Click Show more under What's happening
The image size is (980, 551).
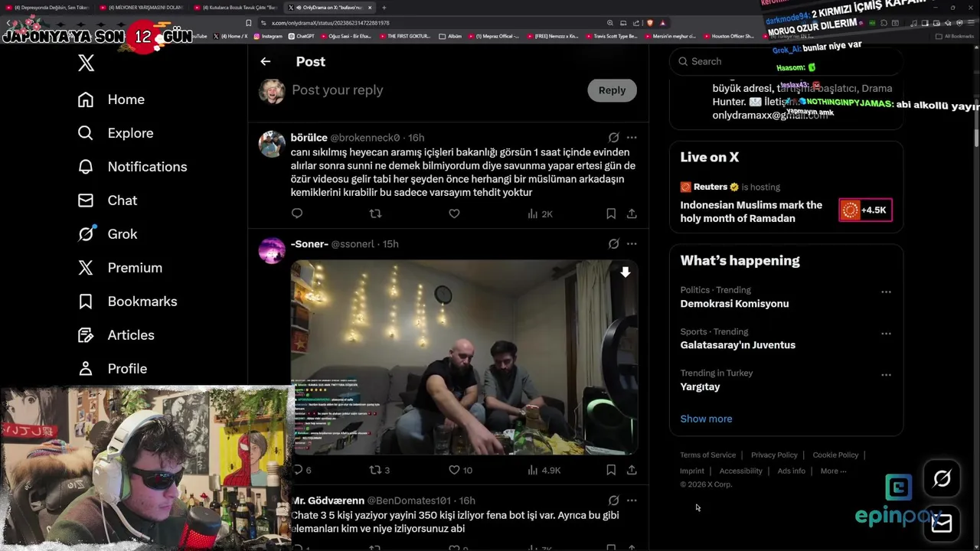pyautogui.click(x=706, y=419)
